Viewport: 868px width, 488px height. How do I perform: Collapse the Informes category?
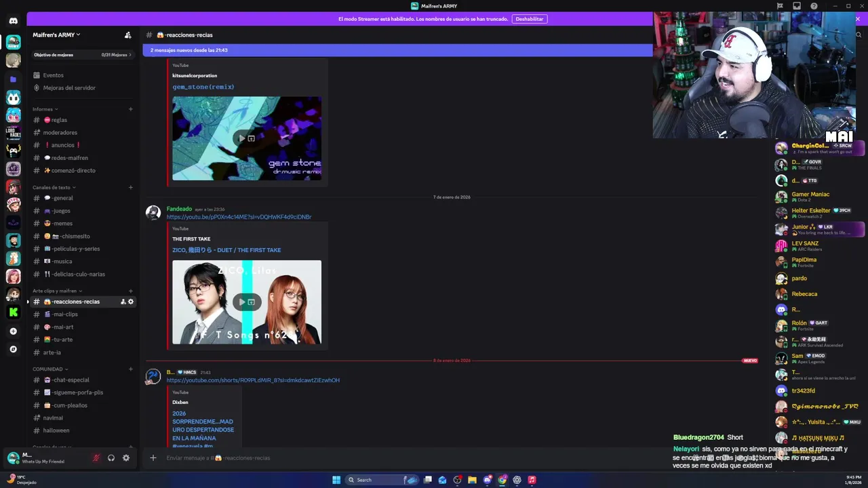pos(45,109)
